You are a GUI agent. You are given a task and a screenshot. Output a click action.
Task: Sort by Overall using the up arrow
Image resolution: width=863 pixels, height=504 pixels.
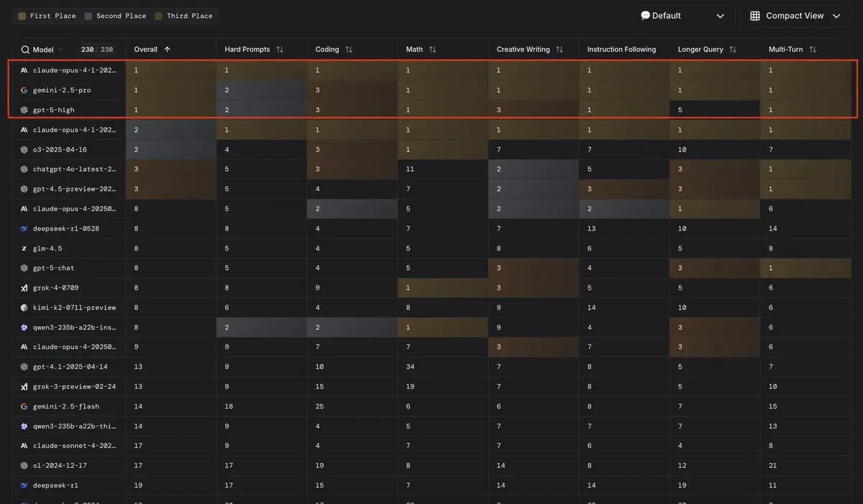click(168, 50)
